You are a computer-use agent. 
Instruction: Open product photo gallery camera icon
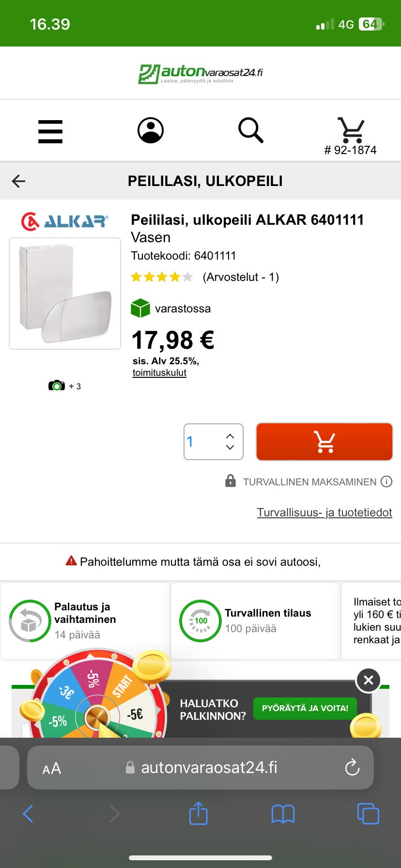(x=57, y=386)
